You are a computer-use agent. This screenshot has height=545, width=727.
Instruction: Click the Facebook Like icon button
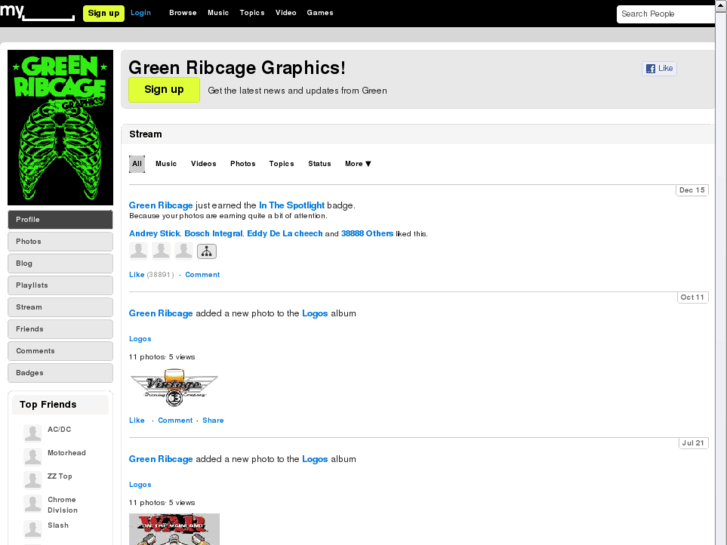659,69
